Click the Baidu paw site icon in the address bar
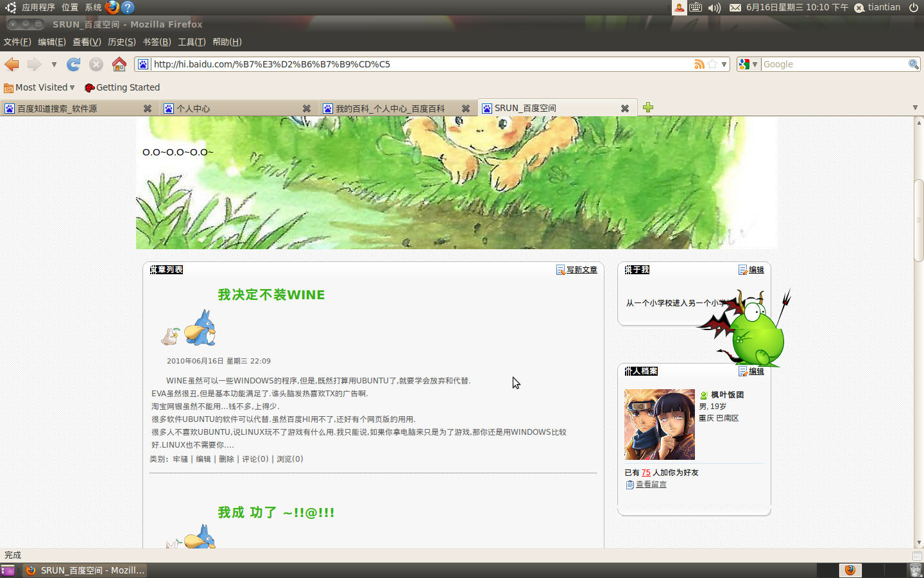924x578 pixels. click(x=143, y=64)
